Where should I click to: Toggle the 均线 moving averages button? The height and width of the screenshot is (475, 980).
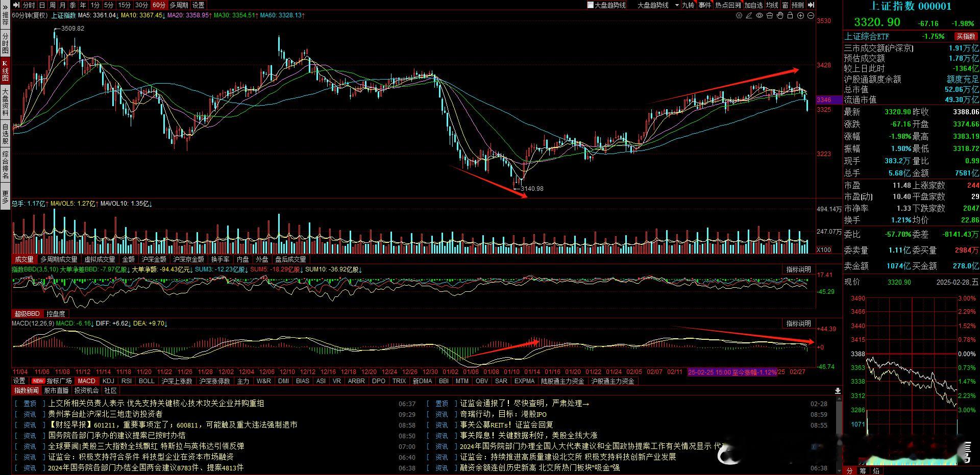tap(772, 5)
